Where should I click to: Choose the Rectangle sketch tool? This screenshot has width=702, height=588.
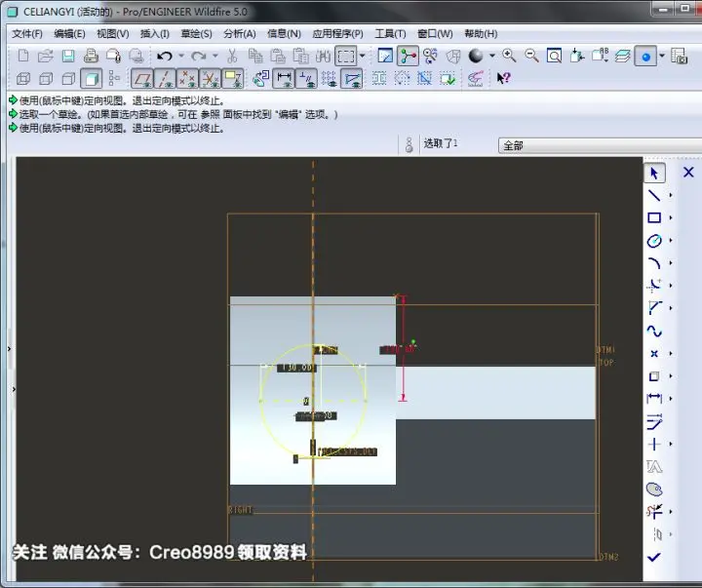pos(654,217)
